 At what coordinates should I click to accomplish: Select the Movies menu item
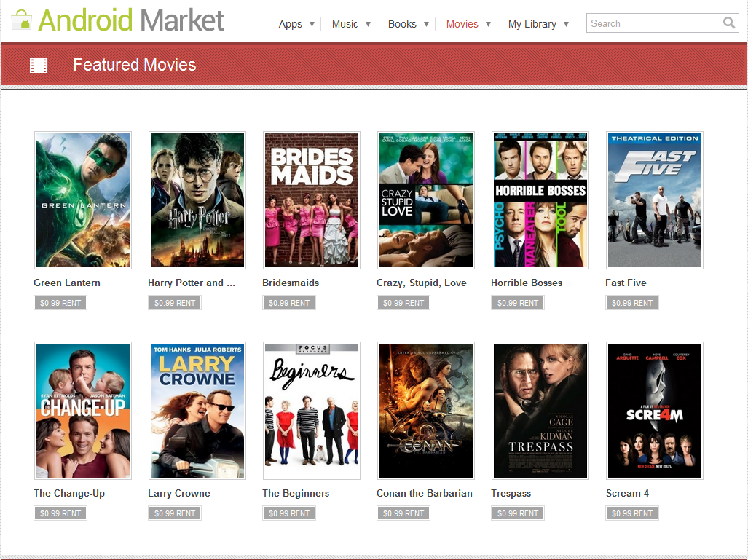pos(462,24)
